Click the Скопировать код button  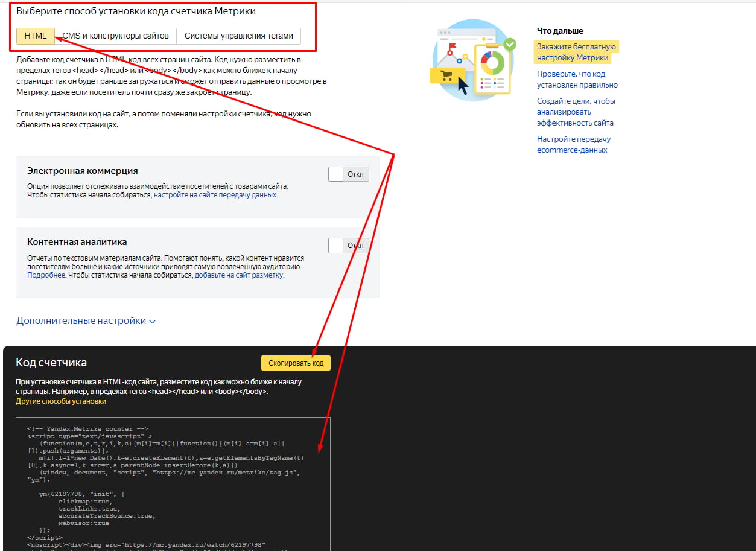296,363
